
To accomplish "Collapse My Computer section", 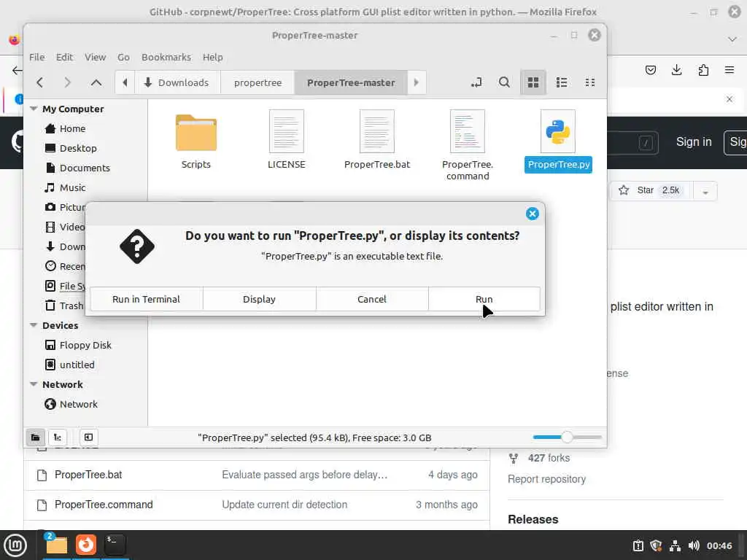I will tap(34, 109).
